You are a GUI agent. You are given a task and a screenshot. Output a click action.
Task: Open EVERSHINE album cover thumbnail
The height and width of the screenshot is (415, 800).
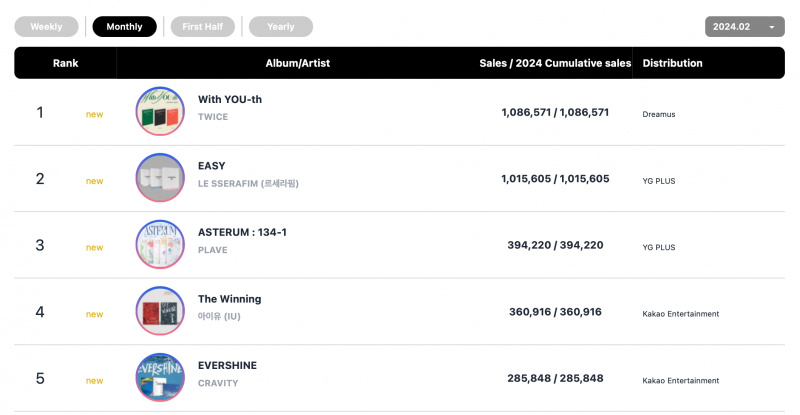(x=160, y=378)
